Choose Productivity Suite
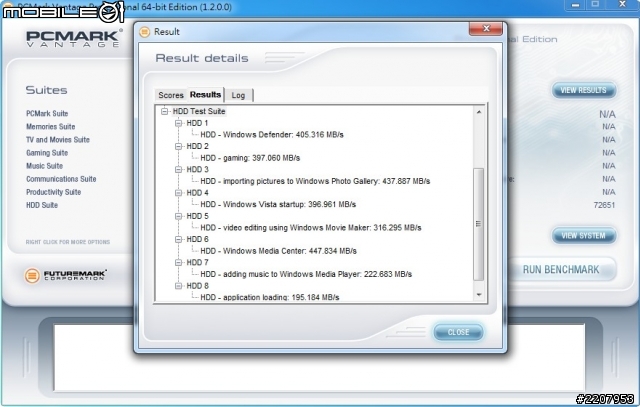 (x=53, y=192)
